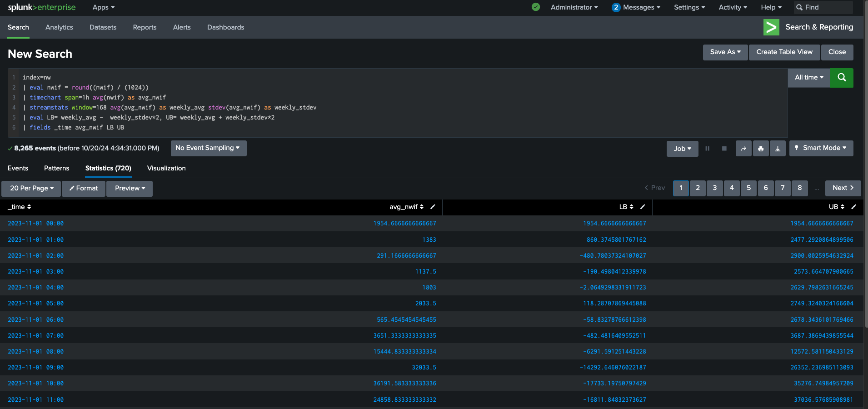This screenshot has width=868, height=409.
Task: Go to the Next results page
Action: click(843, 188)
